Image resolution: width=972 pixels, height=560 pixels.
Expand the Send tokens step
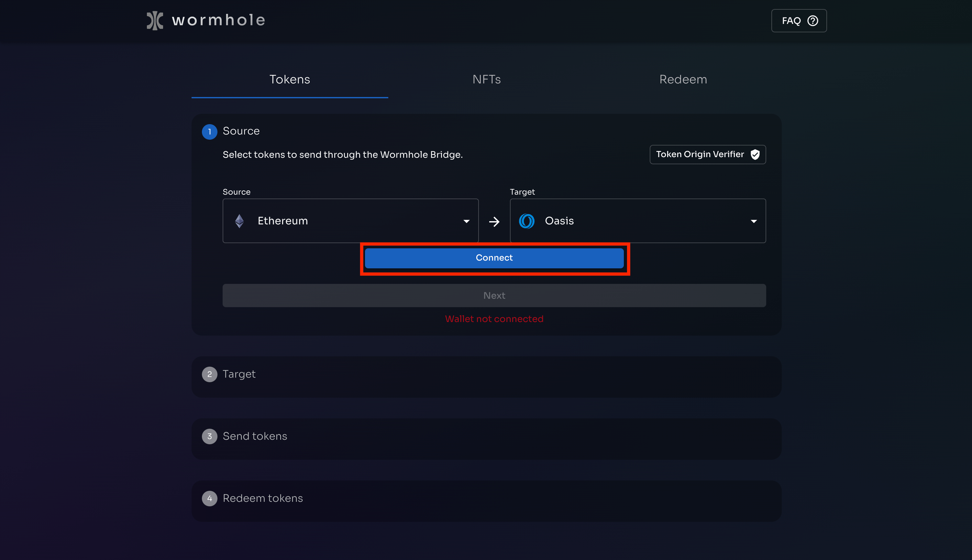point(255,436)
